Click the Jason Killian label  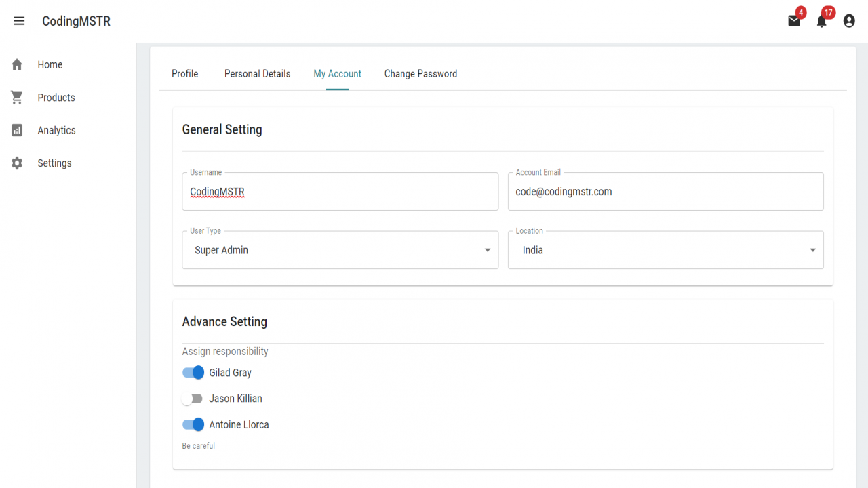235,399
